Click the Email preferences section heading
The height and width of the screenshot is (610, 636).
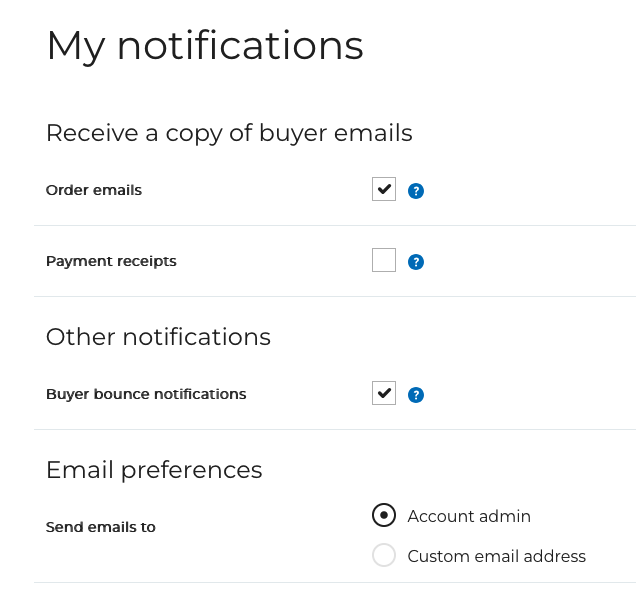pos(154,470)
